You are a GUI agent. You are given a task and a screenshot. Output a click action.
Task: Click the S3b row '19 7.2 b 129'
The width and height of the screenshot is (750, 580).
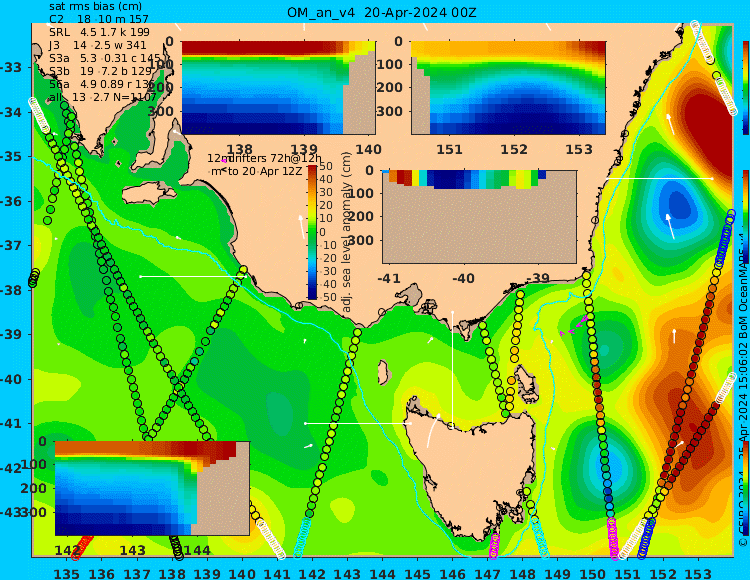click(x=100, y=71)
